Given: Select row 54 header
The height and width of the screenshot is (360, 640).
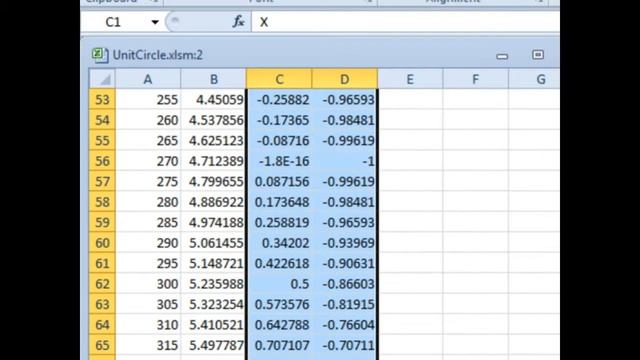Looking at the screenshot, I should [102, 120].
